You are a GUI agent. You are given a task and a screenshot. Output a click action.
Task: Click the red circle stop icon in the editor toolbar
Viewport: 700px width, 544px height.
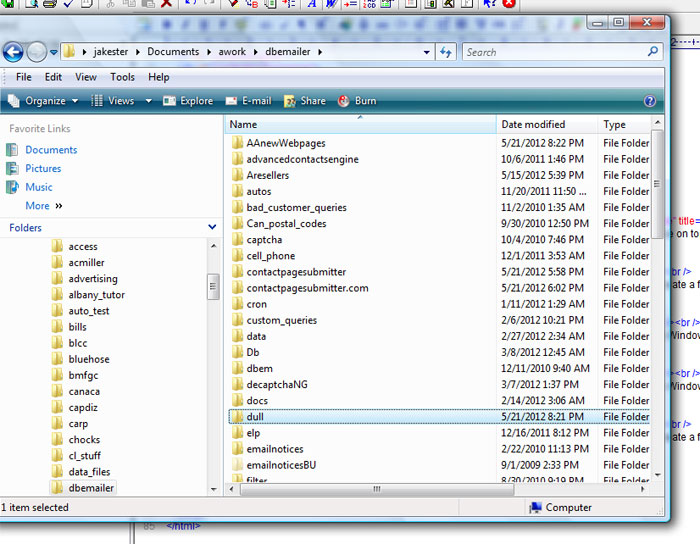click(509, 3)
